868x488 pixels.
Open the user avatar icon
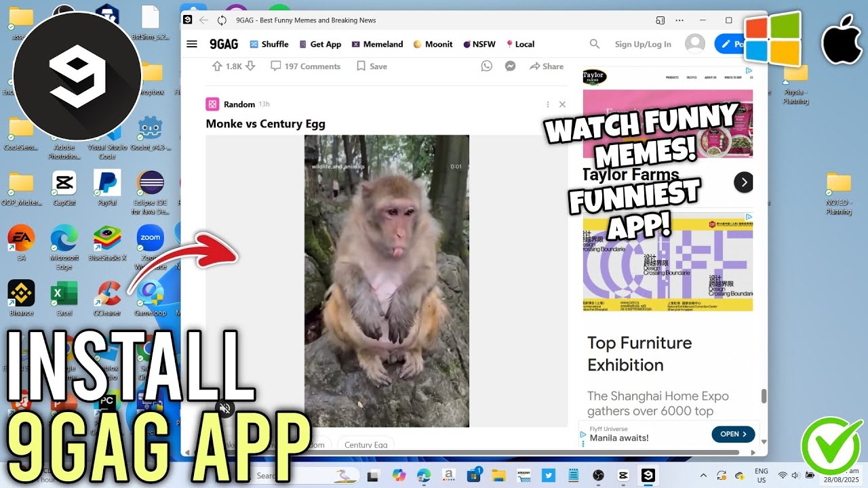click(695, 44)
